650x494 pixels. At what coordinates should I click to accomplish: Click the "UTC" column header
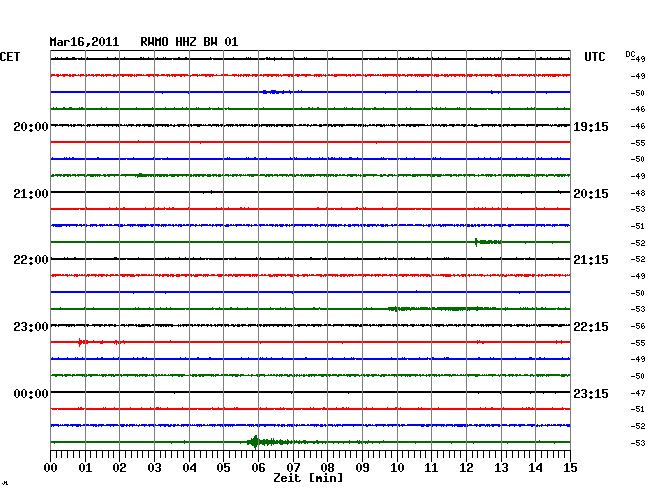(x=594, y=57)
